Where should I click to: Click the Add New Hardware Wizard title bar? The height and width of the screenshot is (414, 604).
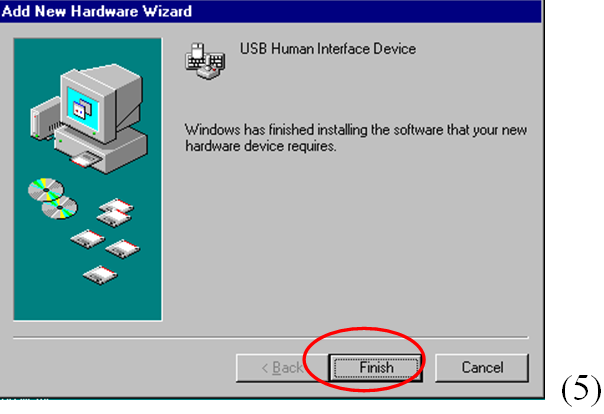(x=270, y=11)
